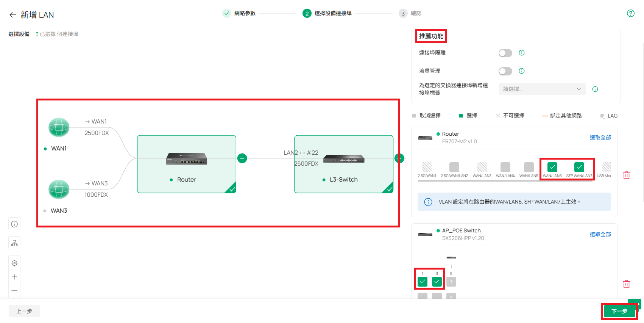Click 選取全部 for the Router
644x323 pixels.
[x=600, y=138]
